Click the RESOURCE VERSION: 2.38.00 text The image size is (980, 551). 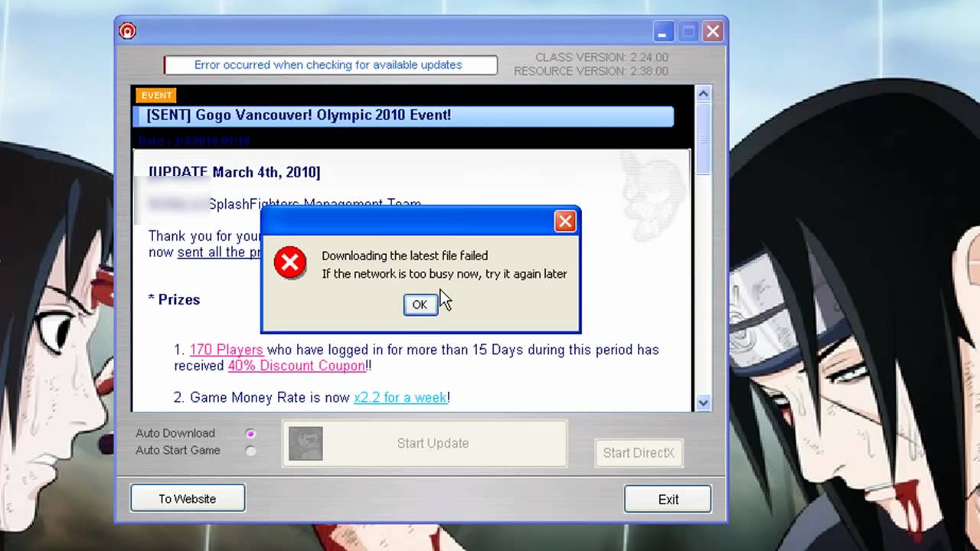pos(591,71)
